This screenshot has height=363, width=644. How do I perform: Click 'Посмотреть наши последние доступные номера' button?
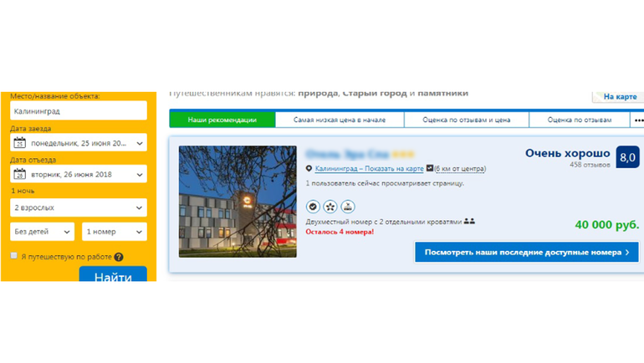527,252
